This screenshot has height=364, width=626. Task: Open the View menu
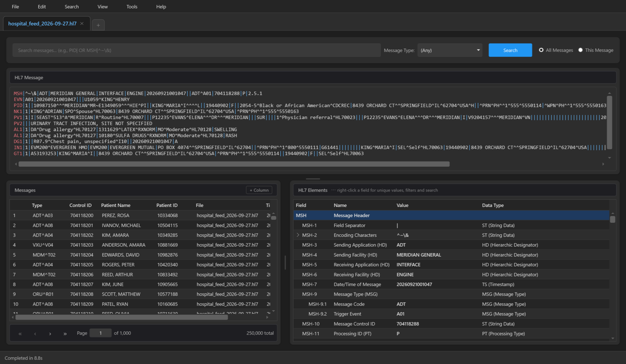tap(103, 7)
